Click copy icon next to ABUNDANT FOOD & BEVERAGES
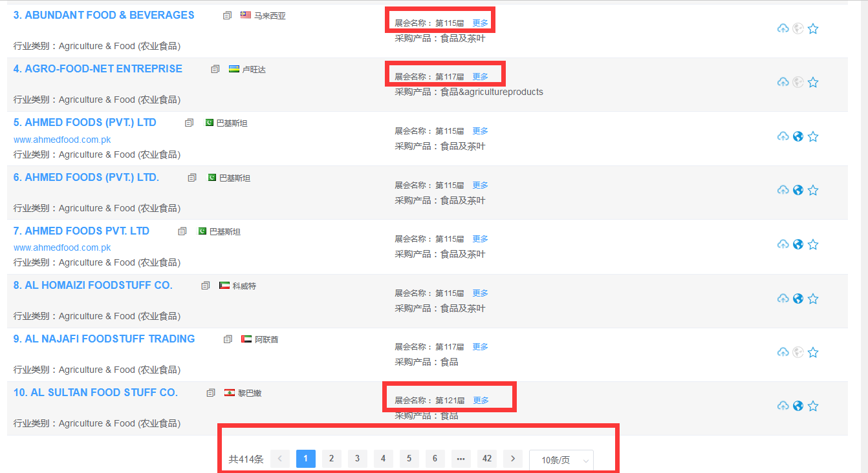Image resolution: width=868 pixels, height=473 pixels. pyautogui.click(x=227, y=16)
